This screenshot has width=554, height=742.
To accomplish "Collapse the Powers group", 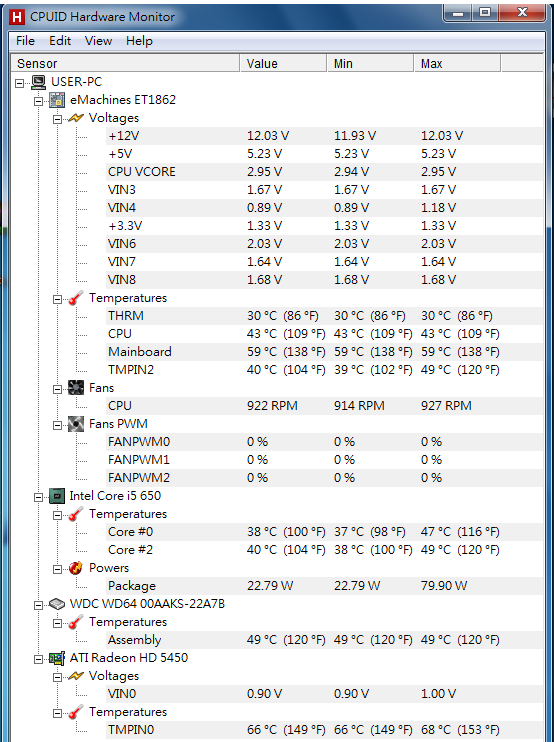I will pos(57,569).
